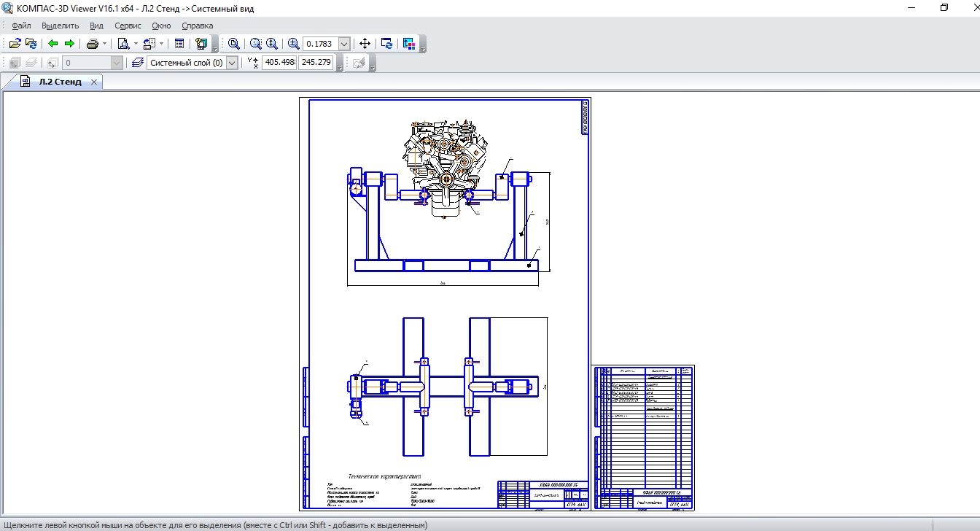Click the Print icon
Screen dimensions: 980x531
92,44
